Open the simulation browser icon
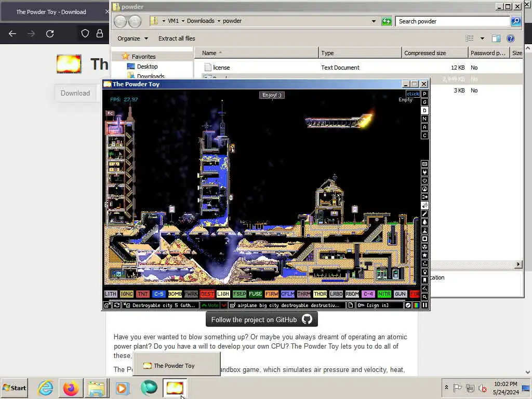This screenshot has height=399, width=532. (107, 305)
